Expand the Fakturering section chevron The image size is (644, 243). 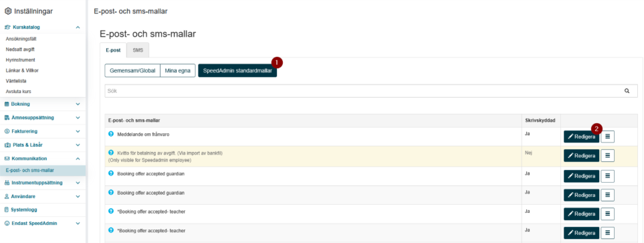pos(78,132)
